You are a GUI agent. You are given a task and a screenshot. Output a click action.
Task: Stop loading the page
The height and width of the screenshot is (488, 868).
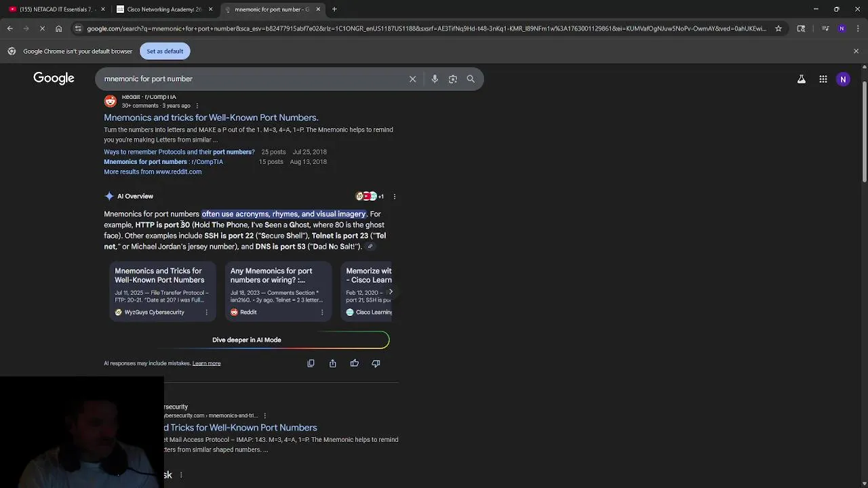[x=41, y=28]
